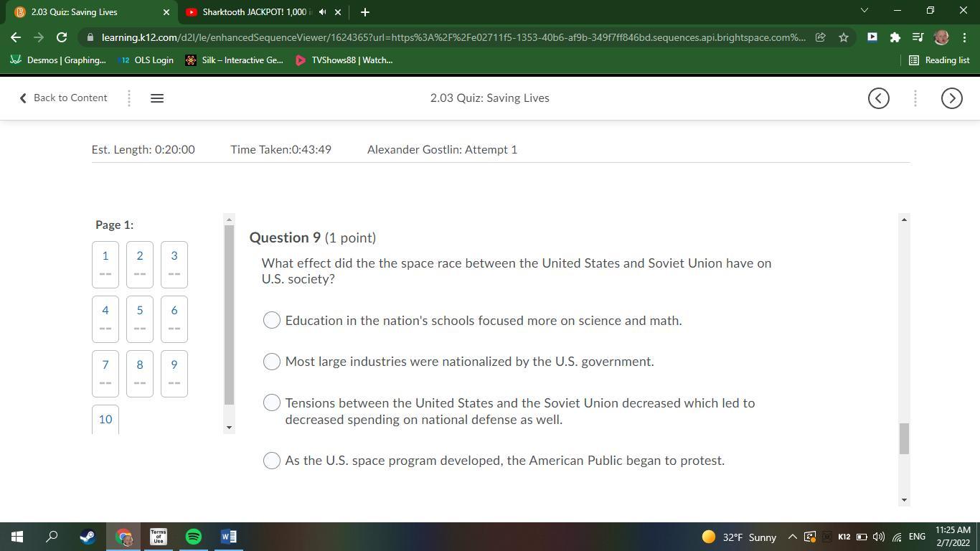Click the quiz content scroll-up arrow
Screen dimensions: 980x551
click(904, 220)
